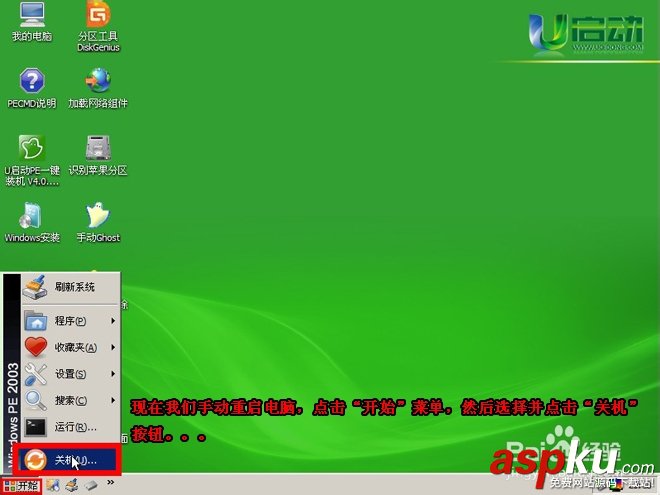Click the first quick launch taskbar icon

[53, 485]
